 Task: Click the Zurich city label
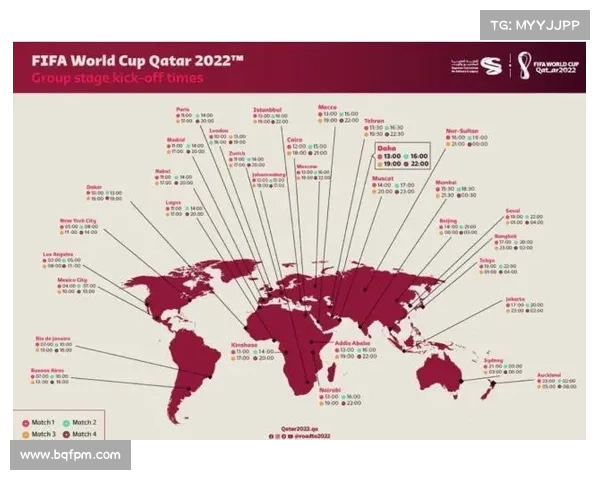click(x=237, y=153)
